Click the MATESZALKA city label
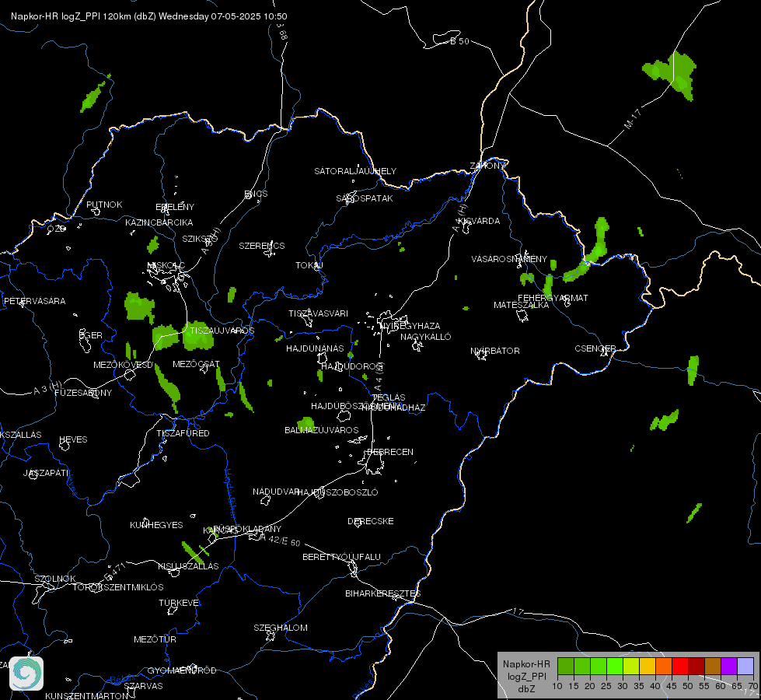This screenshot has height=700, width=761. click(x=522, y=305)
